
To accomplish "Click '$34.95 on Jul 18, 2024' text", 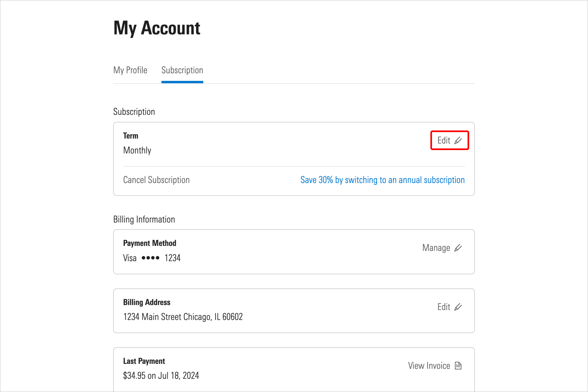I will (x=161, y=376).
